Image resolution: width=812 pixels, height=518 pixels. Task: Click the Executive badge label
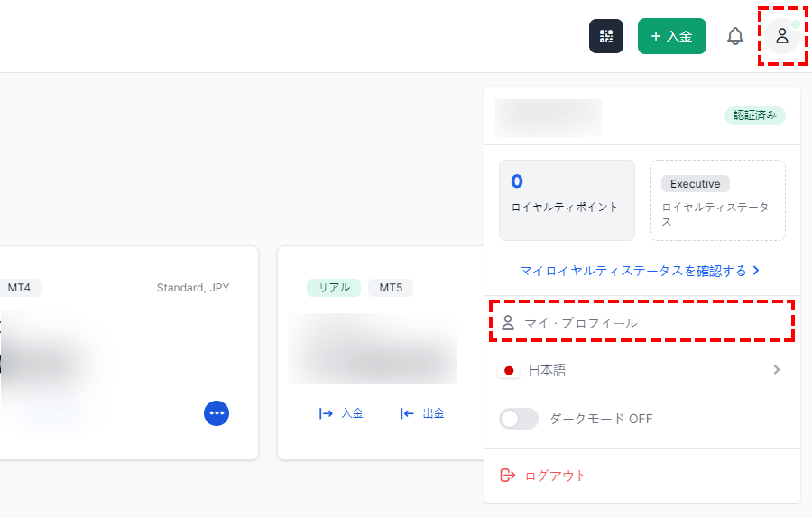(695, 184)
